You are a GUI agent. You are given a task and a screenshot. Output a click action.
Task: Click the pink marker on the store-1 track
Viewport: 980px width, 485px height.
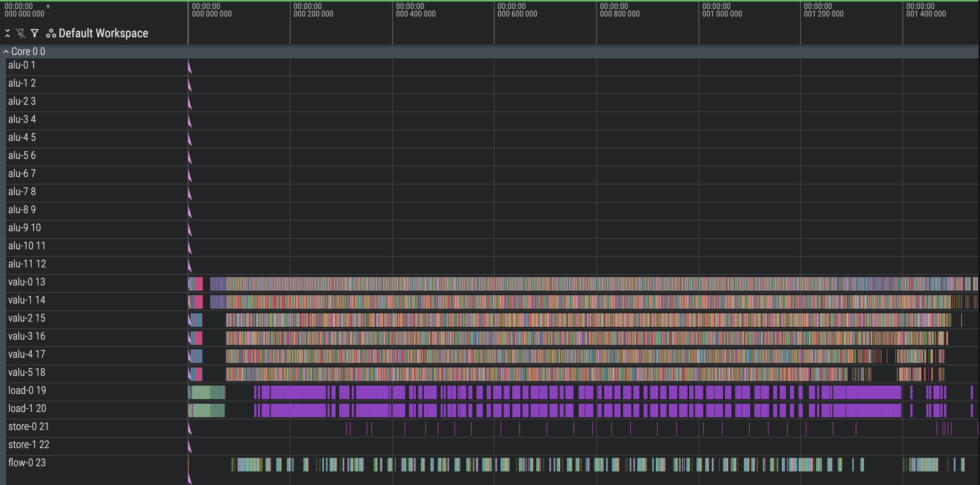pos(189,446)
